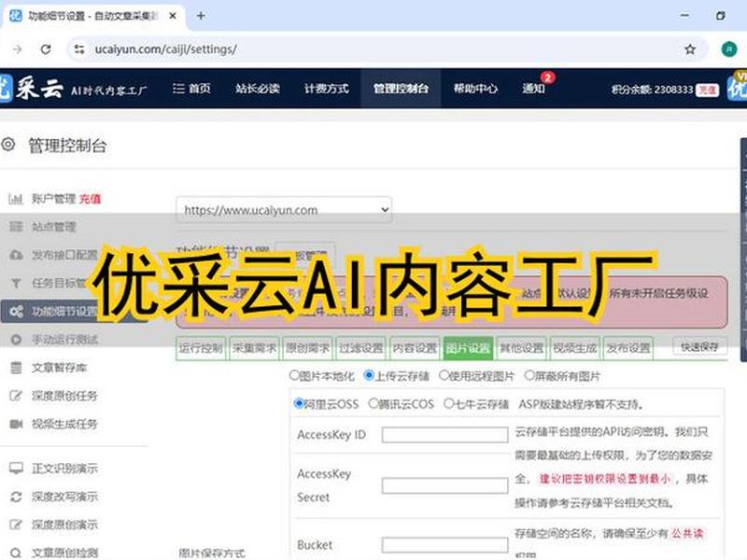The width and height of the screenshot is (747, 560).
Task: Open the browser profile avatar
Action: coord(729,49)
